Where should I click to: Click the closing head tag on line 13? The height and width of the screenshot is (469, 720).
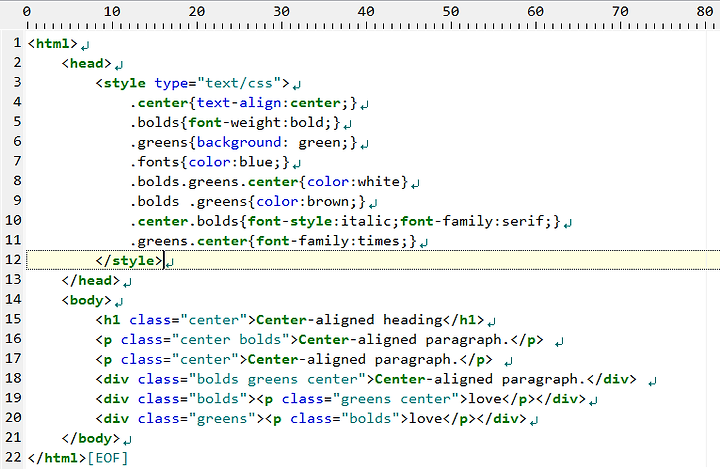(x=90, y=281)
